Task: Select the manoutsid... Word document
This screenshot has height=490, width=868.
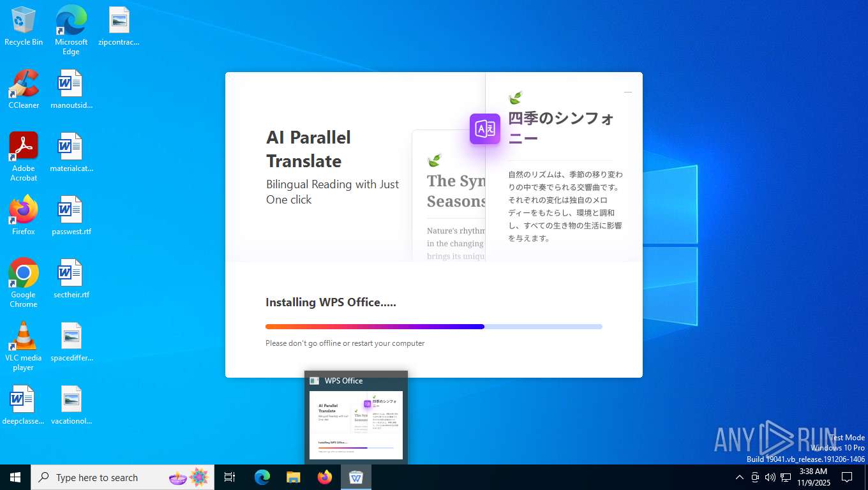Action: tap(71, 89)
